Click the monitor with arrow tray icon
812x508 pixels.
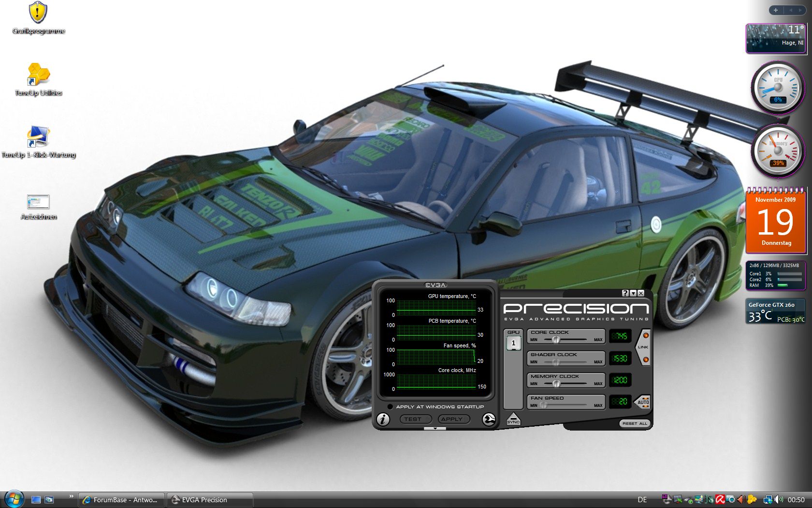678,500
